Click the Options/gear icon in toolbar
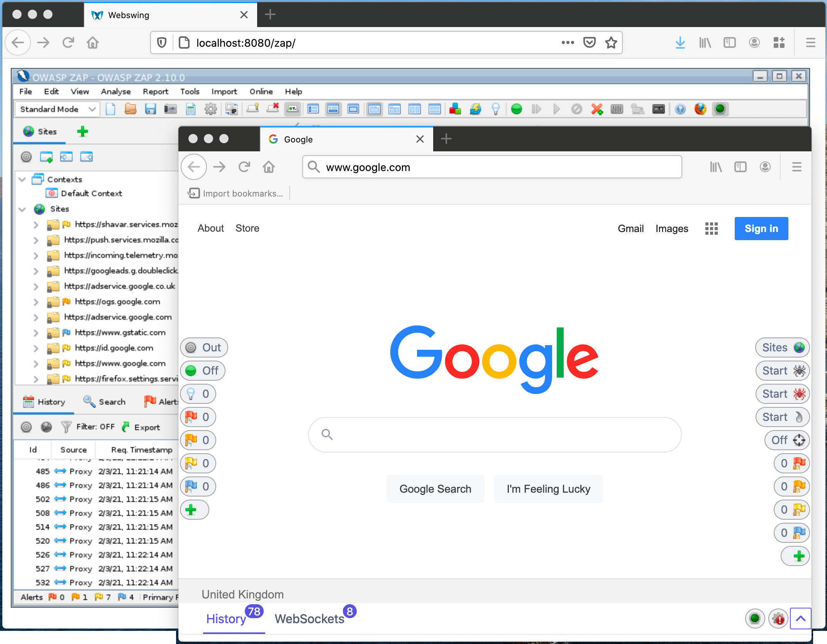827x644 pixels. coord(212,109)
